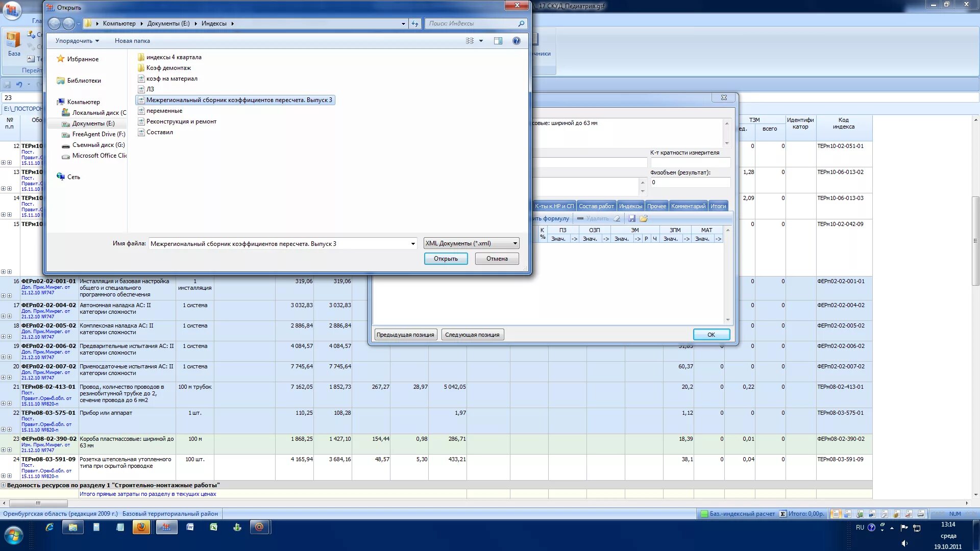Click OK in the position dialog
This screenshot has height=551, width=980.
click(711, 335)
